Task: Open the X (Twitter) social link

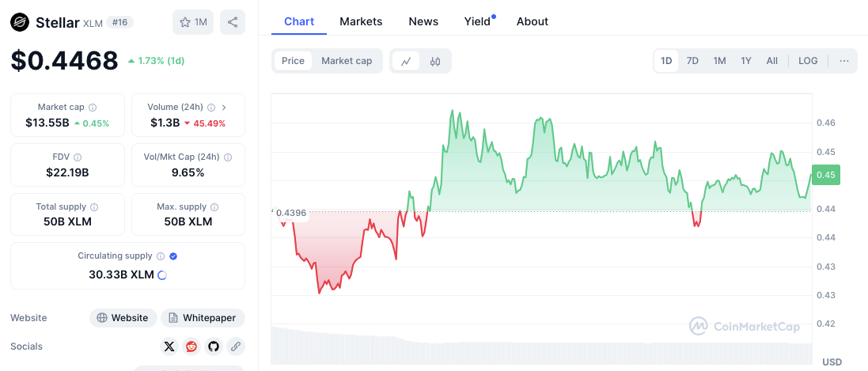Action: pyautogui.click(x=169, y=346)
